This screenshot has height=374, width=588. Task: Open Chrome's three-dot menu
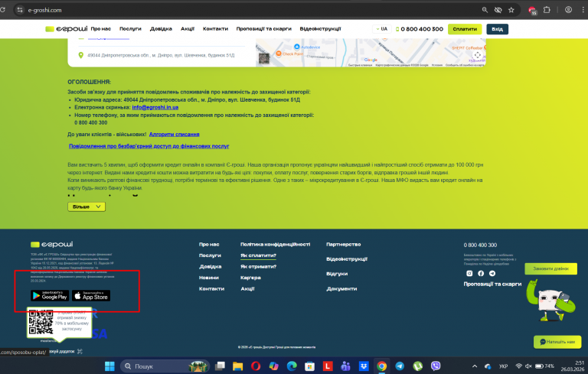[583, 10]
